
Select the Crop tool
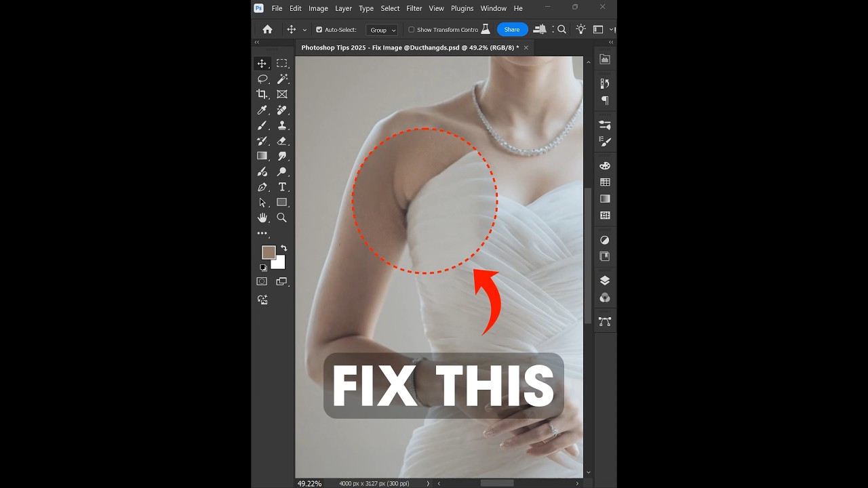tap(262, 94)
